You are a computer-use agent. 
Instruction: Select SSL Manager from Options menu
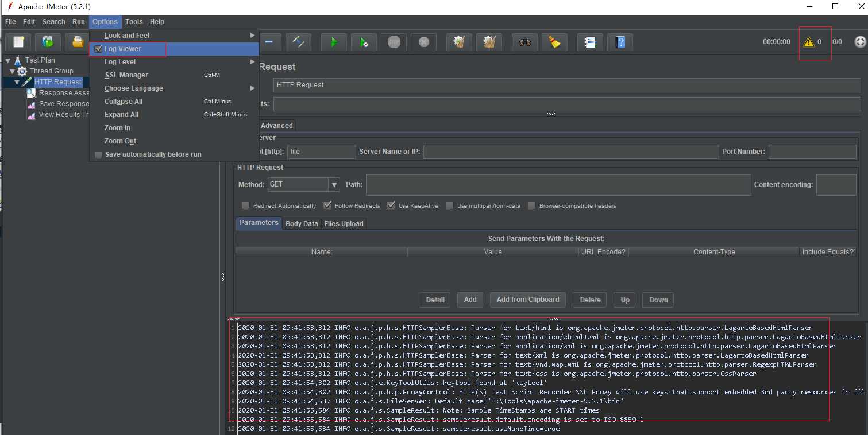coord(174,75)
